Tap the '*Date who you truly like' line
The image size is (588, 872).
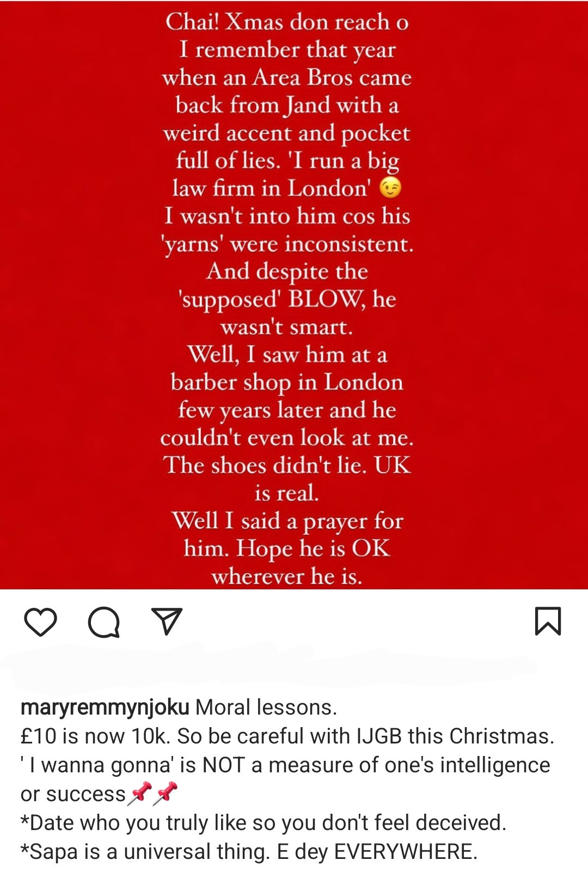click(264, 823)
